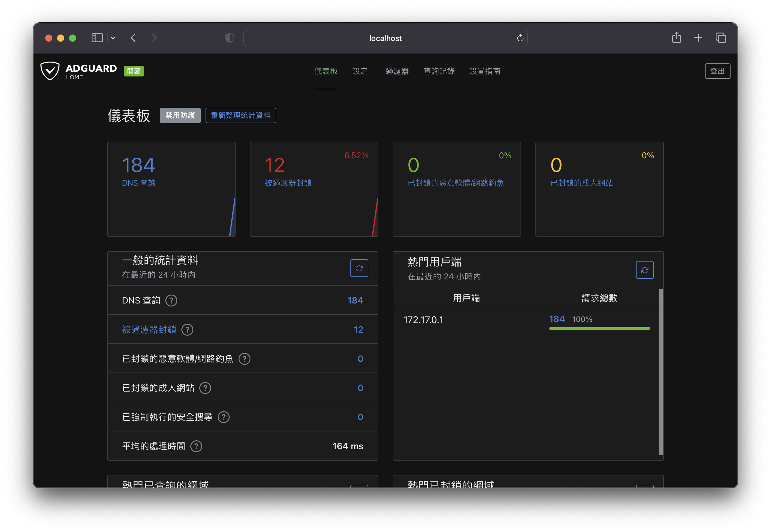This screenshot has width=771, height=532.
Task: Click the 請求總數 column header
Action: [599, 298]
